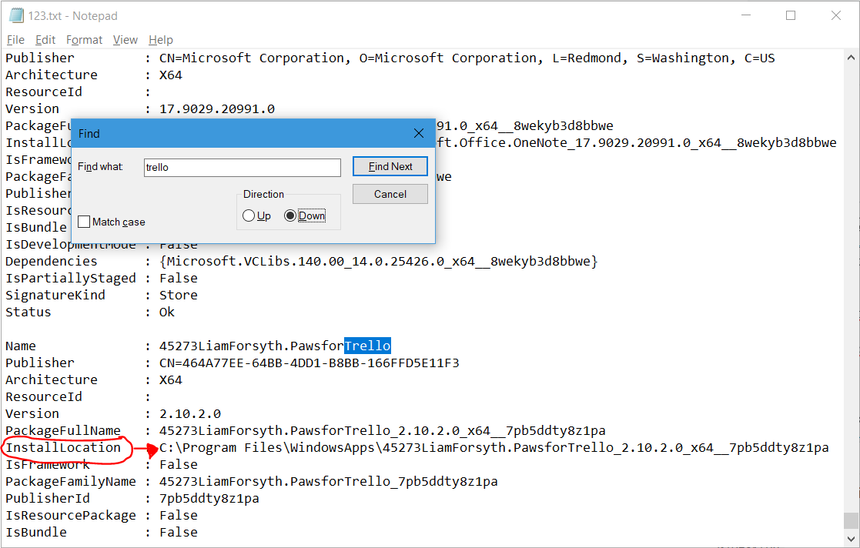Close the Find dialog with its X
Screen dimensions: 860x548
419,133
